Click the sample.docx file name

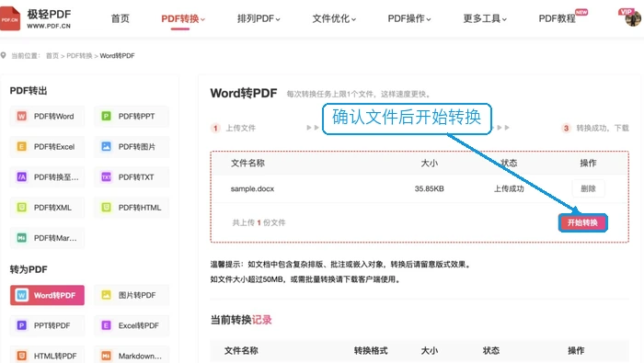click(x=252, y=188)
